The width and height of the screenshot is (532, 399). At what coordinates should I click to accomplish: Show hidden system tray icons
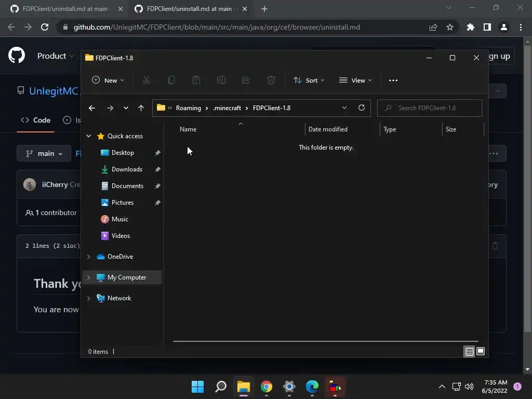coord(442,387)
